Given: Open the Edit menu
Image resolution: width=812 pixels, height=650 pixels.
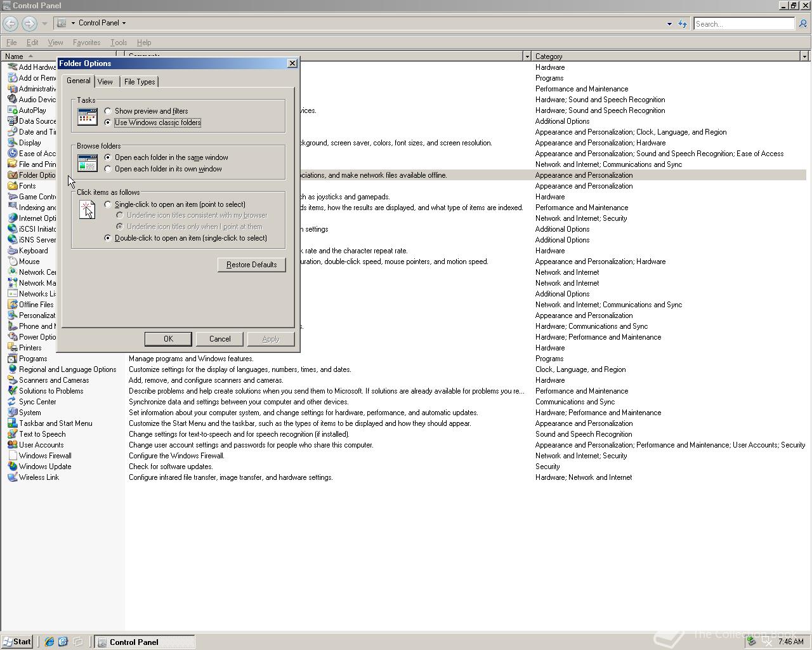Looking at the screenshot, I should click(x=32, y=43).
